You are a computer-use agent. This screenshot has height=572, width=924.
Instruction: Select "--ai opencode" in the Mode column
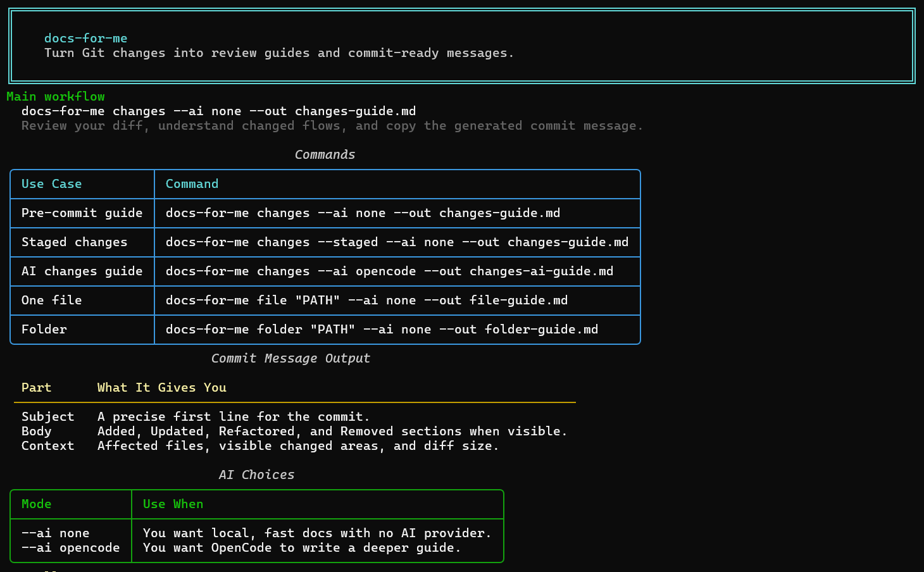tap(71, 548)
